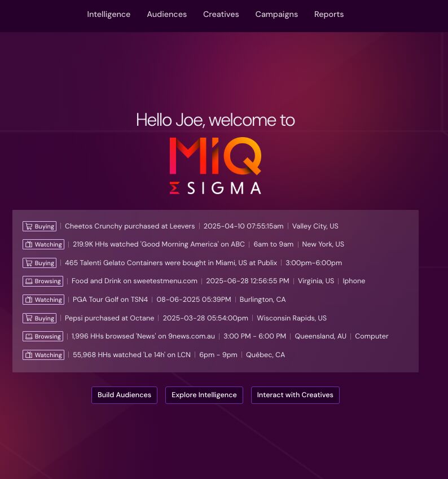Click the Build Audiences button
The height and width of the screenshot is (479, 448).
tap(124, 395)
